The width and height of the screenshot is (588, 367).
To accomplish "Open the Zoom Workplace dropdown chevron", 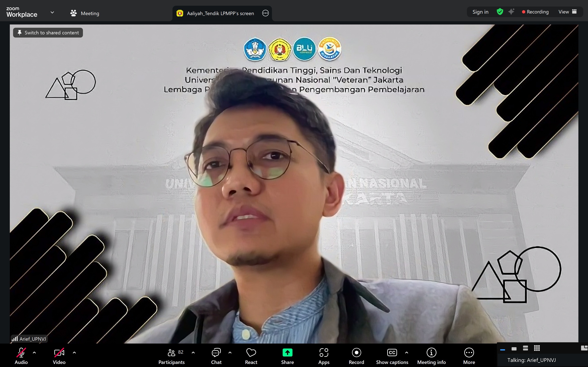I will pyautogui.click(x=52, y=12).
